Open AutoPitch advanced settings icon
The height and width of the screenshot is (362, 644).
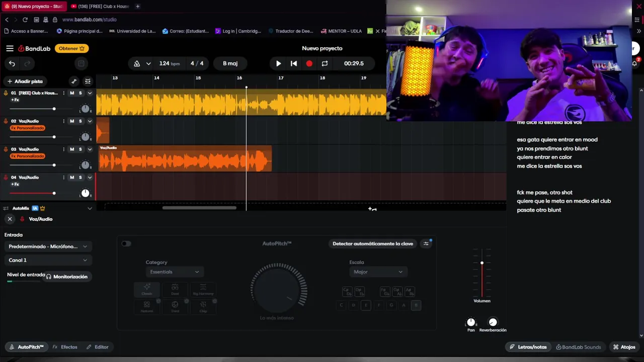click(426, 244)
